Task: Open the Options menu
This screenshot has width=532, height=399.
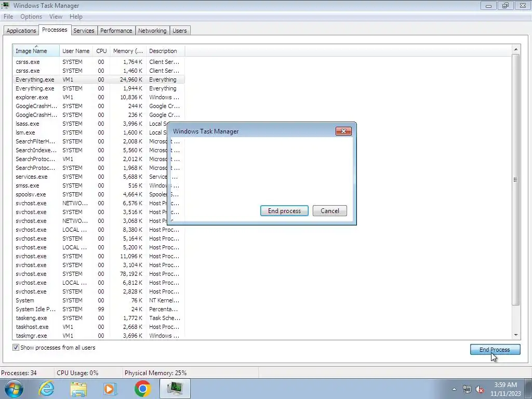Action: click(31, 17)
